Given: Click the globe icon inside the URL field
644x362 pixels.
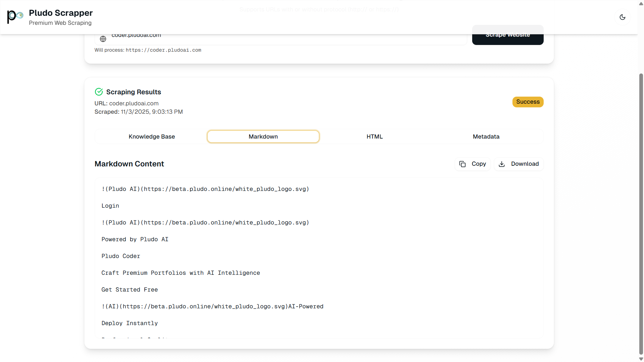Looking at the screenshot, I should pos(103,39).
